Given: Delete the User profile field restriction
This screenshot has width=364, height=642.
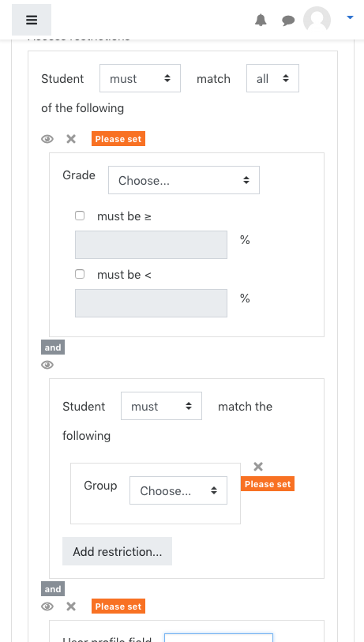Looking at the screenshot, I should click(71, 606).
